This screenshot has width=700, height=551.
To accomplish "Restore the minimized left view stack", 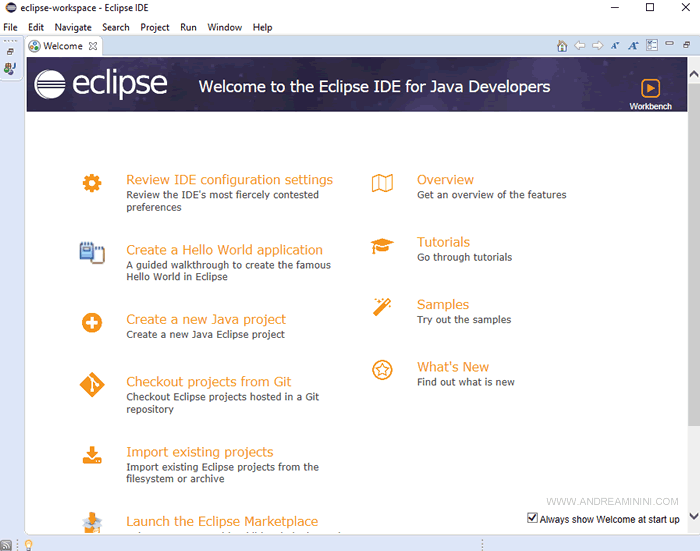I will click(10, 51).
